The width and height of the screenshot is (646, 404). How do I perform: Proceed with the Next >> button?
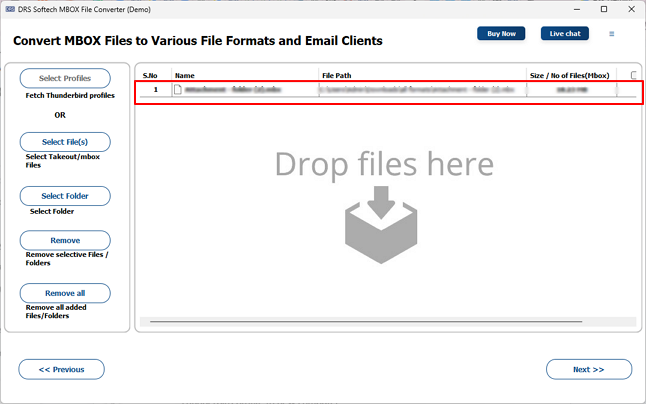pyautogui.click(x=589, y=369)
